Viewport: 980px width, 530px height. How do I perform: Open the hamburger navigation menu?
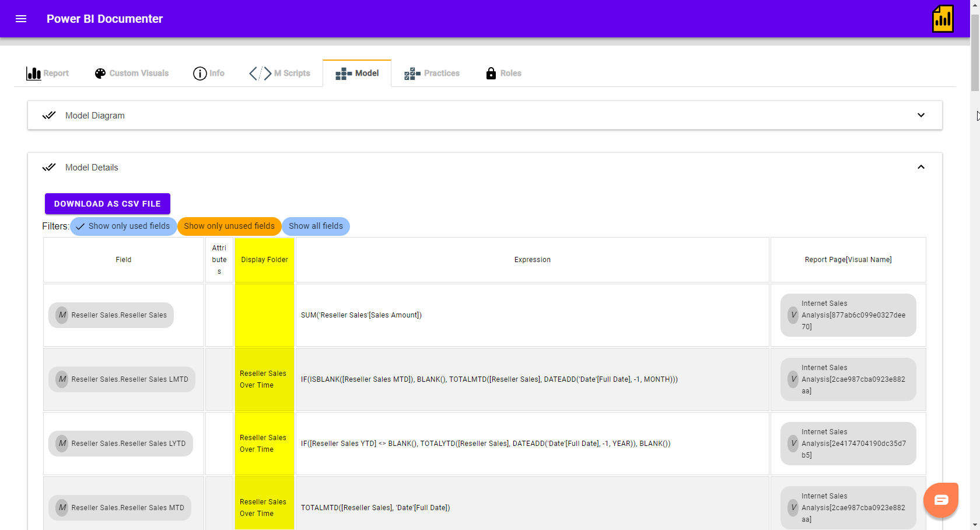coord(21,19)
